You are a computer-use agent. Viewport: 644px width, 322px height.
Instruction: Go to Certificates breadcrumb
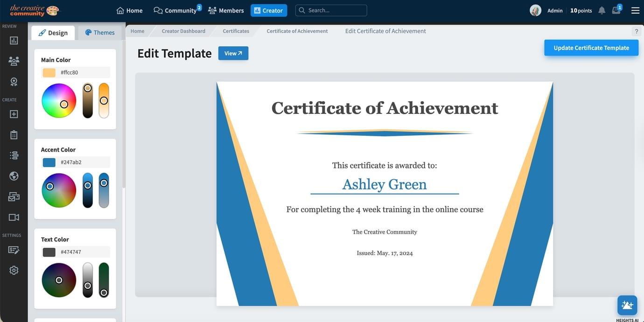tap(236, 31)
